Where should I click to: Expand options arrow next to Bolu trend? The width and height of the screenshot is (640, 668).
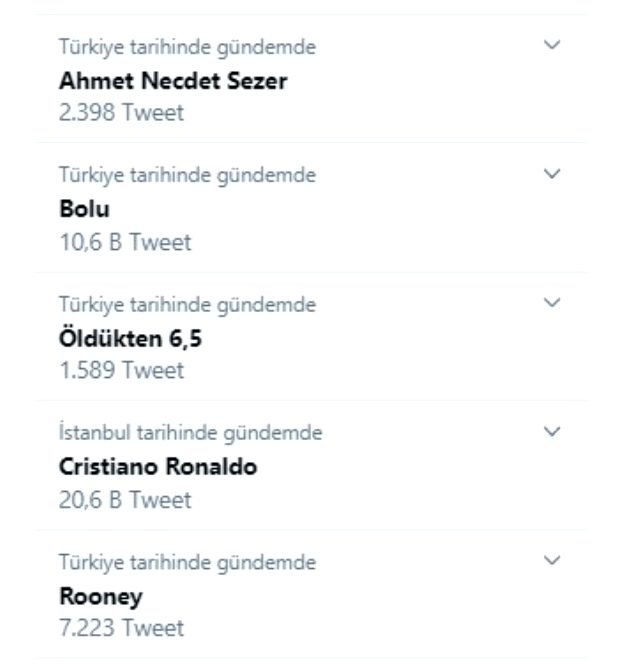click(552, 174)
